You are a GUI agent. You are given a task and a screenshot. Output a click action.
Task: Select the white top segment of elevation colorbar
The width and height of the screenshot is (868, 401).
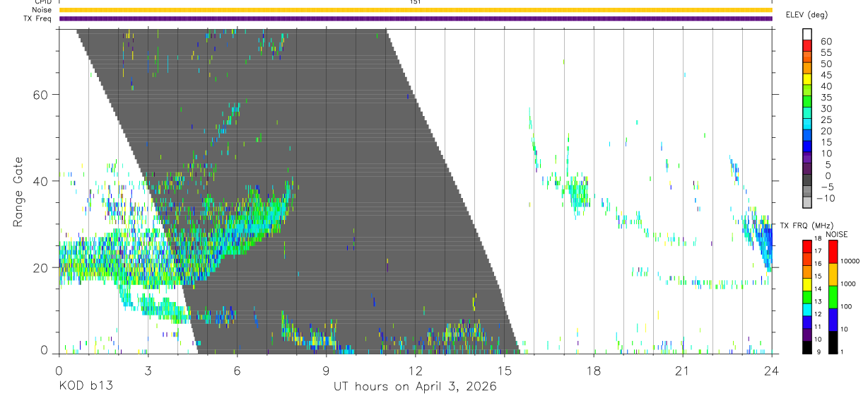(x=807, y=35)
